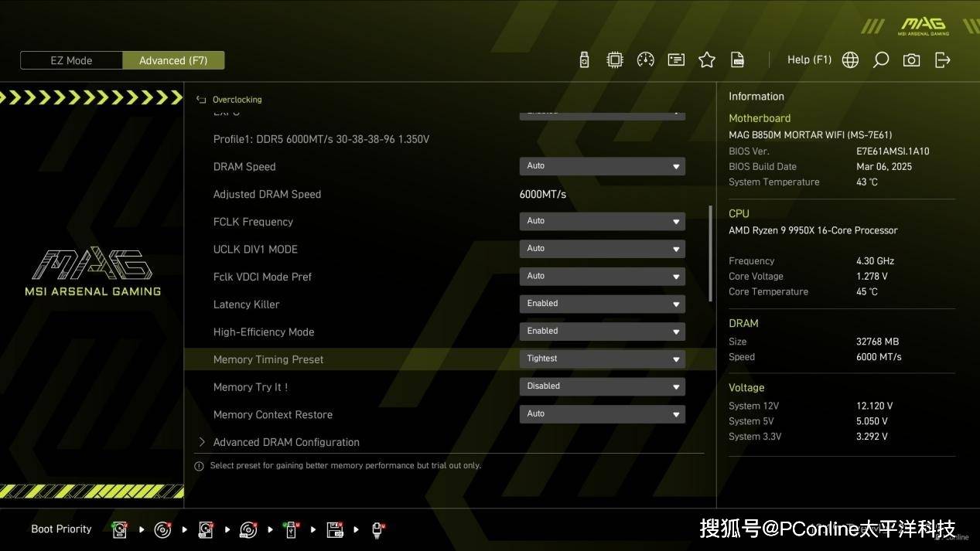980x551 pixels.
Task: Open the DRAM Speed dropdown
Action: (602, 166)
